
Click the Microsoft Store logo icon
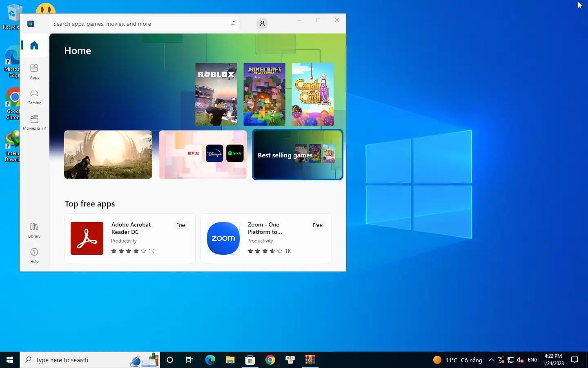point(31,24)
